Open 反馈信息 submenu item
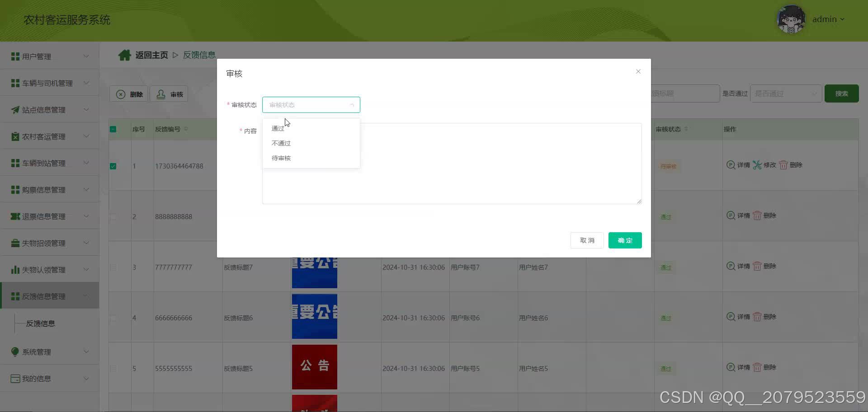The width and height of the screenshot is (868, 412). [x=41, y=323]
